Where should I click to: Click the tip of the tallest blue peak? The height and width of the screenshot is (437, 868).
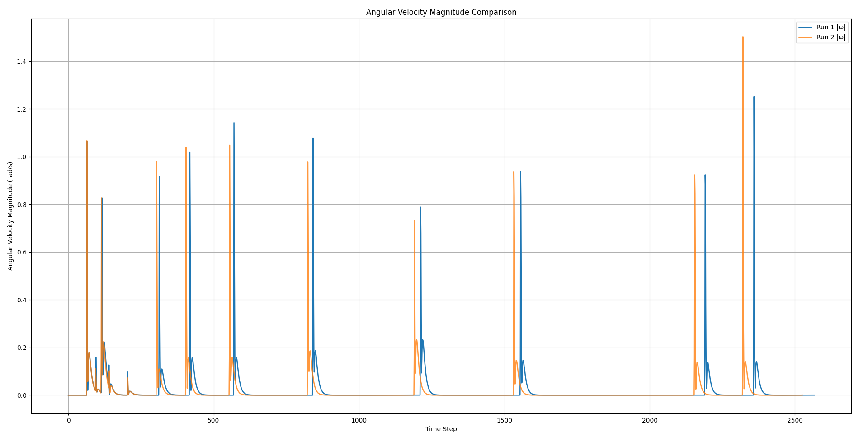[x=754, y=97]
